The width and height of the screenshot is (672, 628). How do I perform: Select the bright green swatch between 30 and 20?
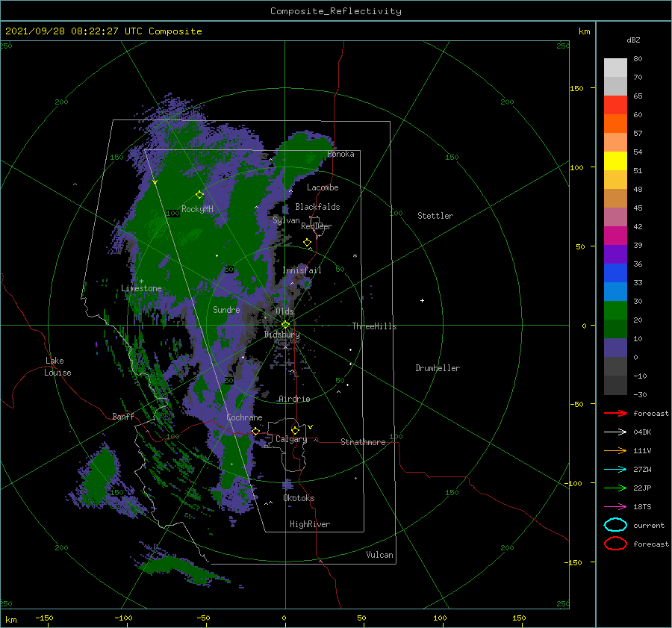(x=615, y=311)
